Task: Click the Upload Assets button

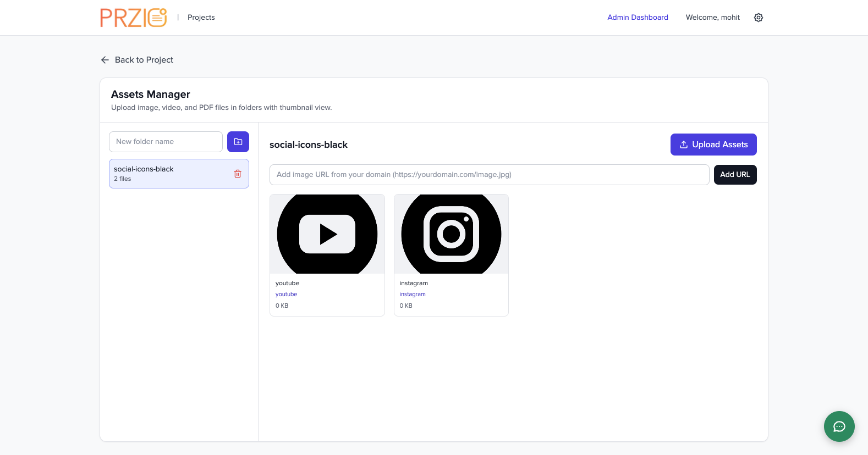Action: [713, 145]
